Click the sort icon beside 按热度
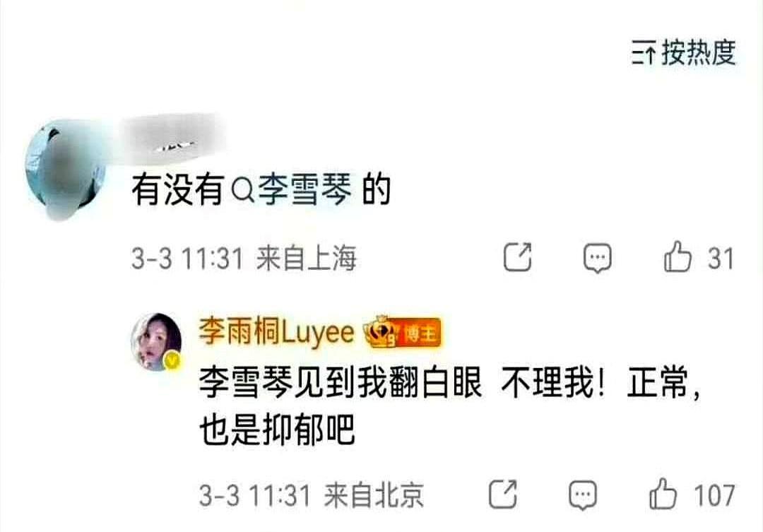The width and height of the screenshot is (763, 532). point(644,53)
